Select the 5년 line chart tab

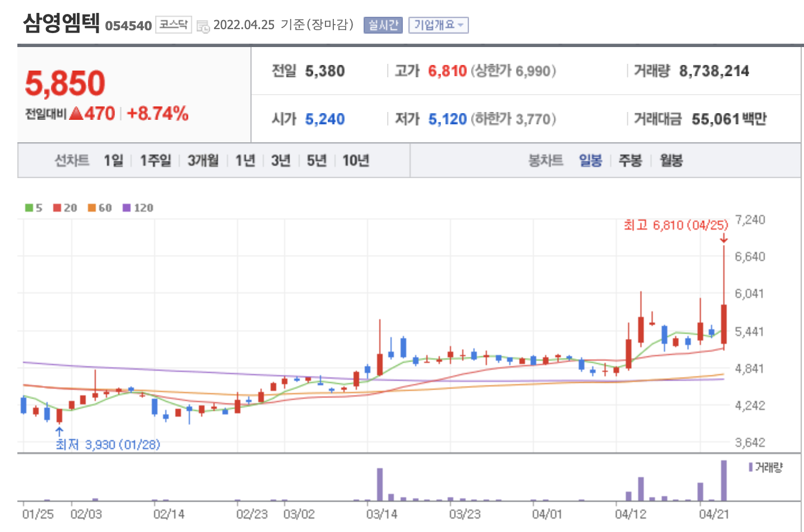[x=317, y=161]
